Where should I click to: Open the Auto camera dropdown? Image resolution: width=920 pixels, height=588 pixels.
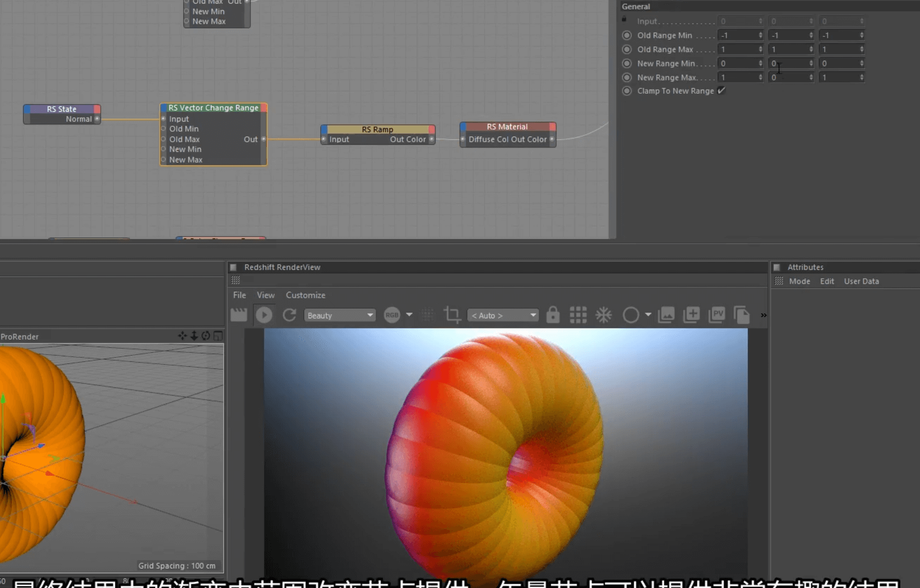pyautogui.click(x=503, y=315)
